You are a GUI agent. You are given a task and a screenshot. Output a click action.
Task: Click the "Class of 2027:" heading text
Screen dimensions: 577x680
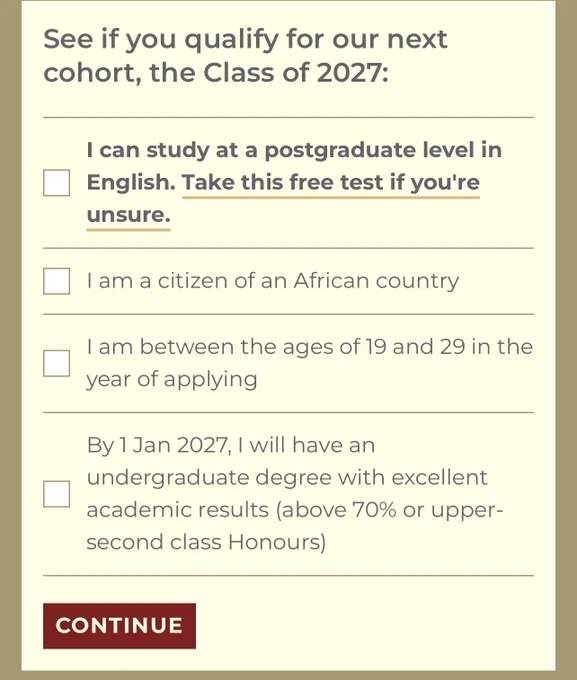pos(296,72)
